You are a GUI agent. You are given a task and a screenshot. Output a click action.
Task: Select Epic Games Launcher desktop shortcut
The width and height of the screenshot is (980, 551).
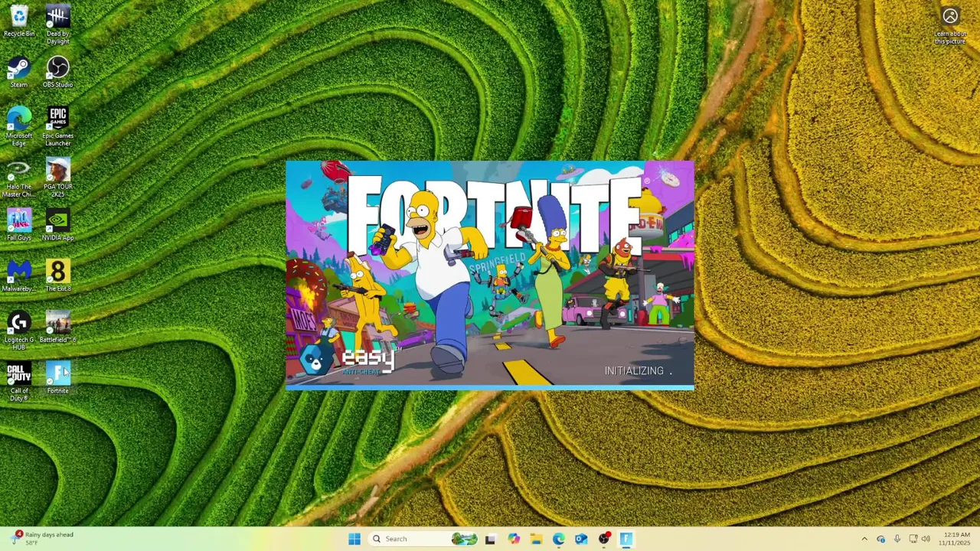(x=57, y=126)
